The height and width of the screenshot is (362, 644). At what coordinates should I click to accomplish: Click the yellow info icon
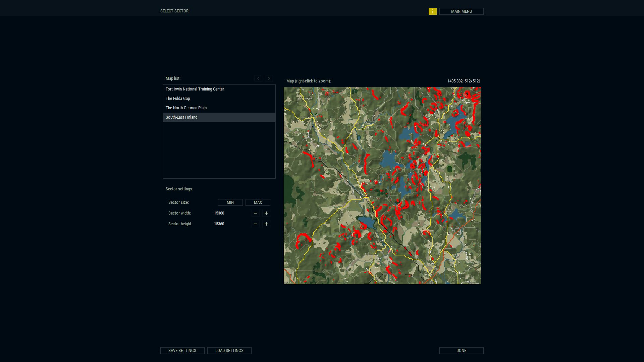[x=432, y=11]
